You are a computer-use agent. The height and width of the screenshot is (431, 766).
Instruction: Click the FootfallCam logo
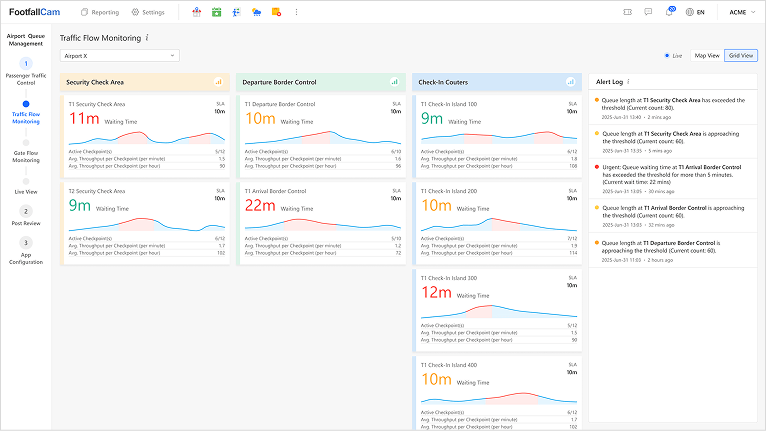click(x=34, y=12)
